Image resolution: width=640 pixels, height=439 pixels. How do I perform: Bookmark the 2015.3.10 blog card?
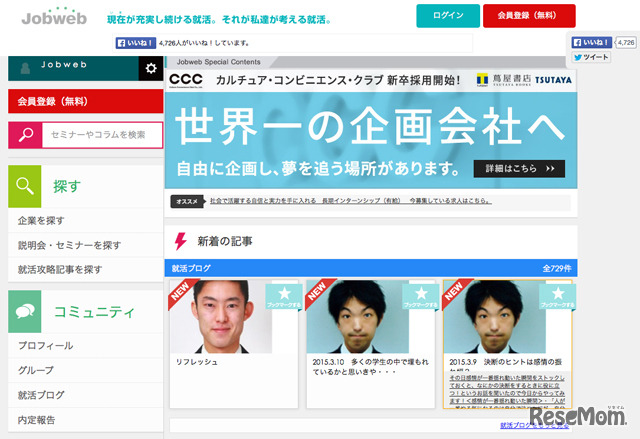coord(420,297)
